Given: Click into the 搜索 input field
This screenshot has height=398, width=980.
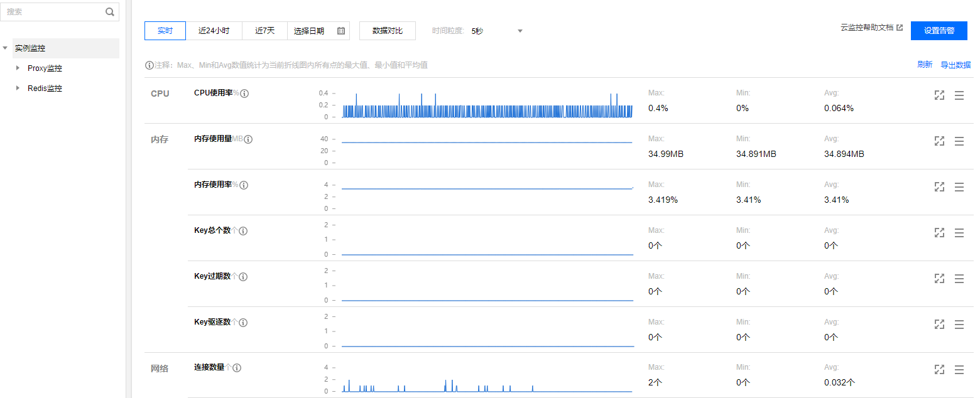Looking at the screenshot, I should click(53, 12).
